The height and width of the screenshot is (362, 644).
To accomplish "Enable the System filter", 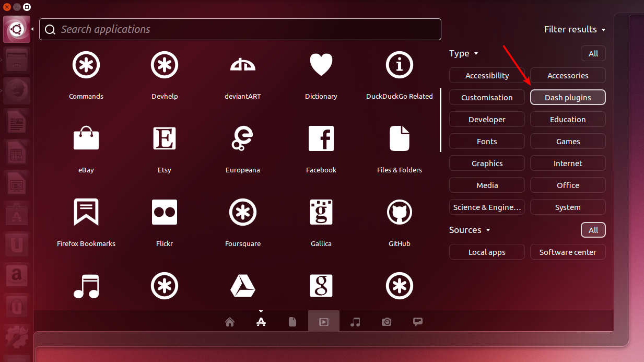I will click(568, 207).
